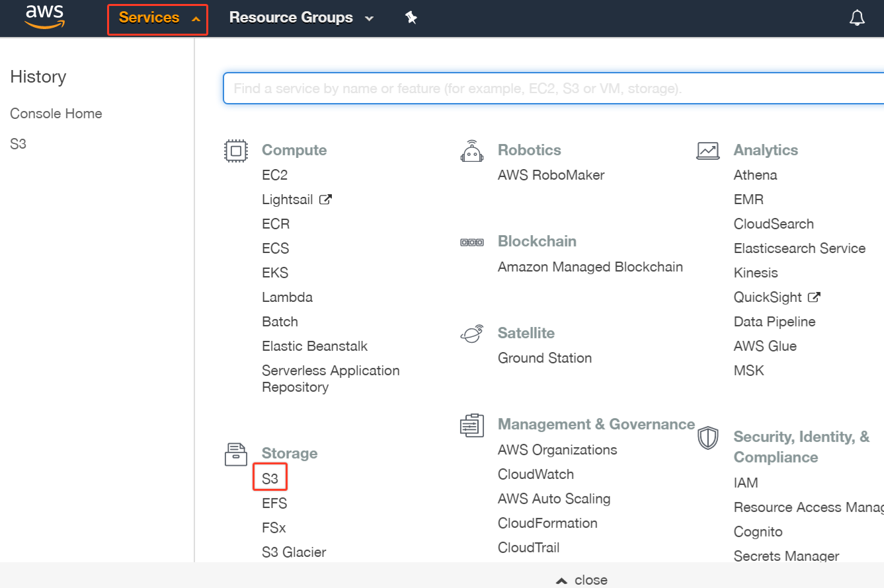Viewport: 884px width, 588px height.
Task: Open Console Home from History
Action: point(56,114)
